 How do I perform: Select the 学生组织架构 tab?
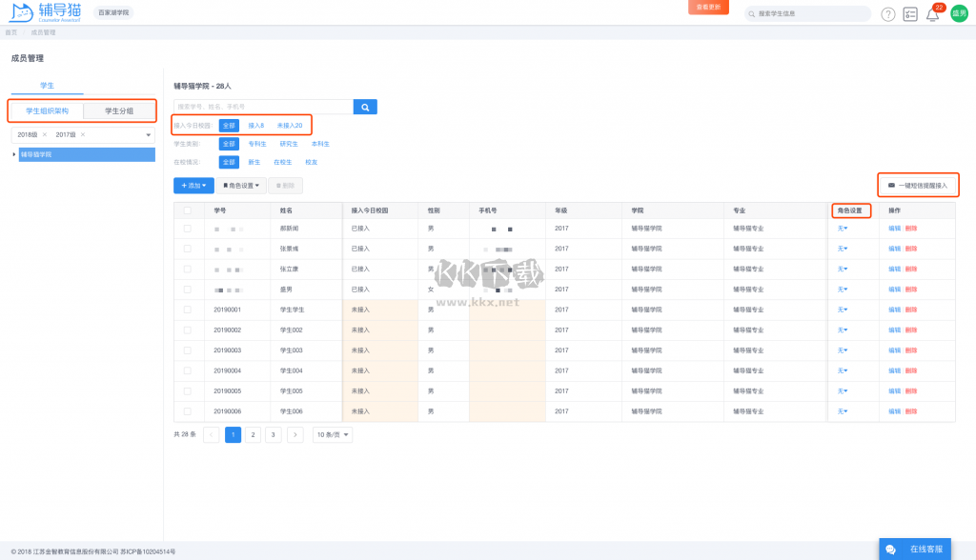(x=48, y=110)
